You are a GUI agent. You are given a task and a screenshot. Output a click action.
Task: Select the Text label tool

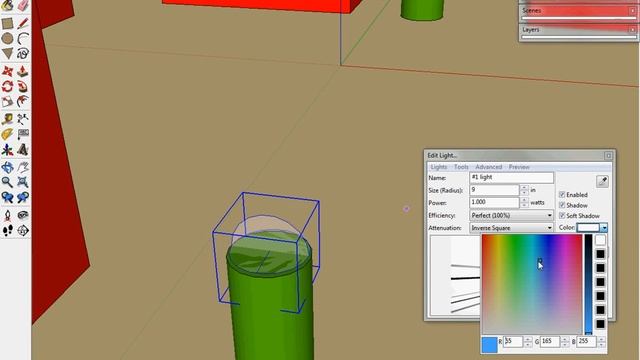[x=23, y=134]
